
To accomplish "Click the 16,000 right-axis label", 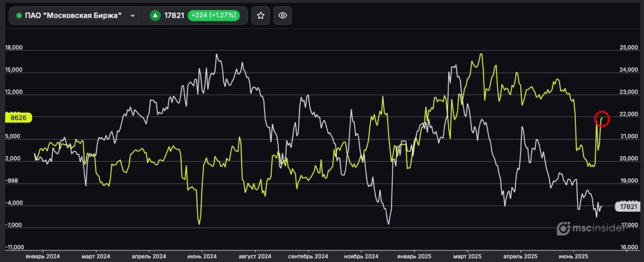I will (629, 248).
